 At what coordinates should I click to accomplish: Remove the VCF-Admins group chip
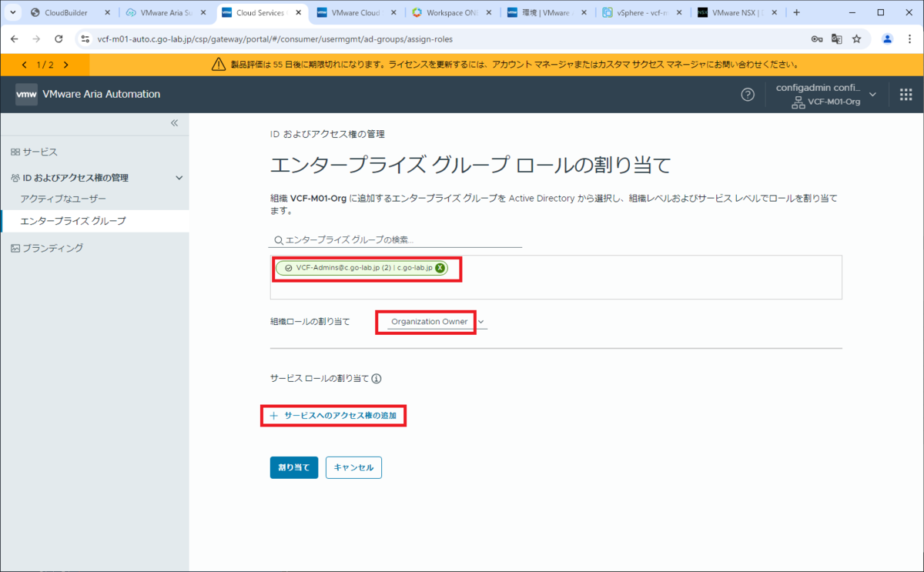440,268
